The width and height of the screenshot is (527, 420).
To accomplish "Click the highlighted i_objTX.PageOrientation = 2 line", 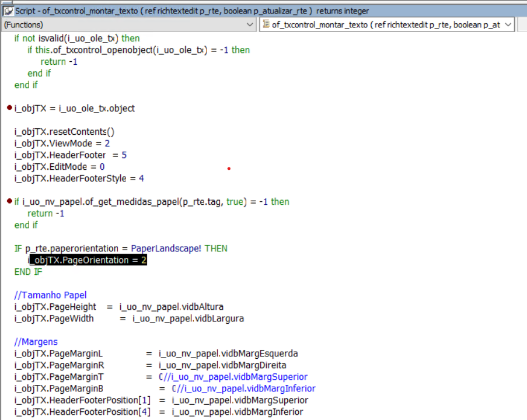I will (x=88, y=260).
